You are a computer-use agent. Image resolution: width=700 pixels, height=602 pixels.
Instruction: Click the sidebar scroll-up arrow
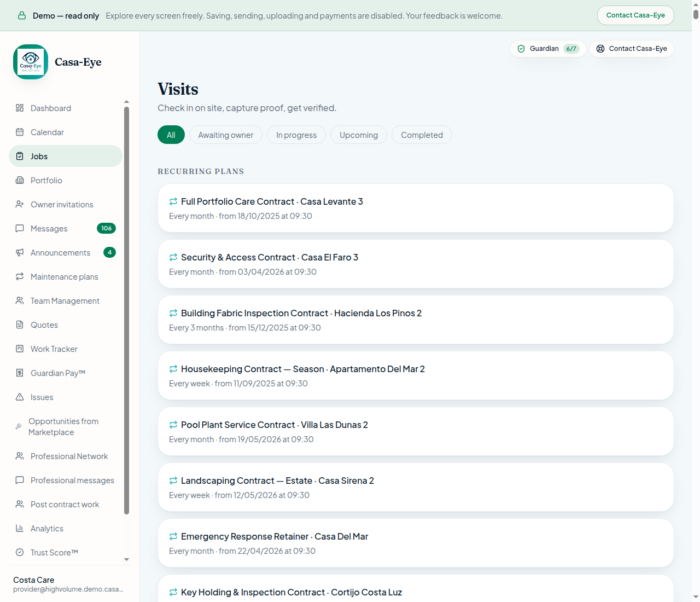[126, 102]
